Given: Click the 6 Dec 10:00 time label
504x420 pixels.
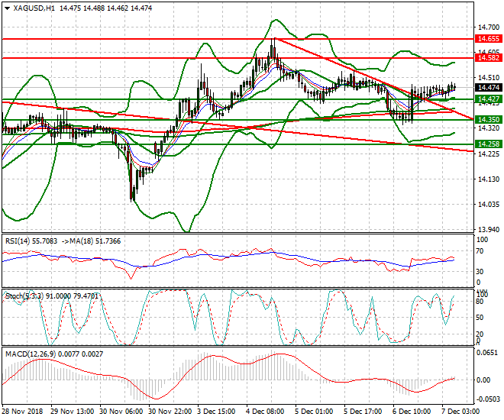Looking at the screenshot, I should (412, 412).
